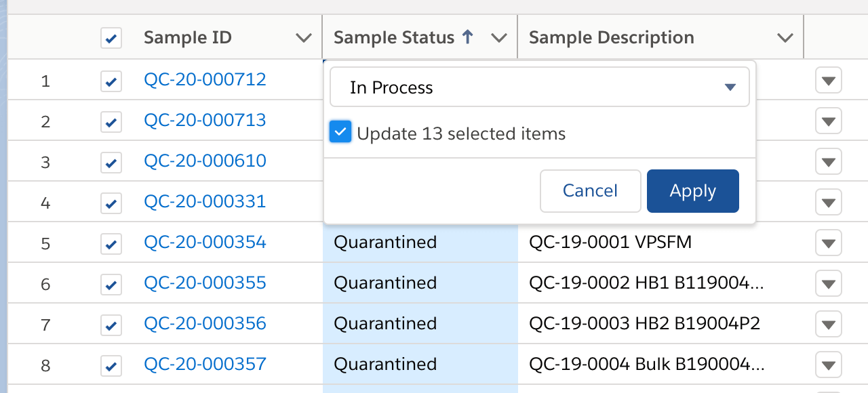The image size is (868, 393).
Task: Open sample link QC-20-000712
Action: pyautogui.click(x=205, y=80)
